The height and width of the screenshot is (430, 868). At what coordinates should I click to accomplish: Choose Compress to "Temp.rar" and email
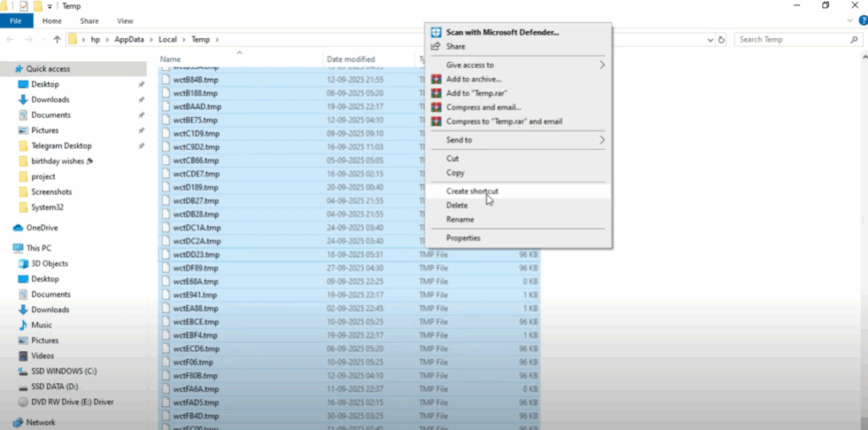[x=518, y=121]
